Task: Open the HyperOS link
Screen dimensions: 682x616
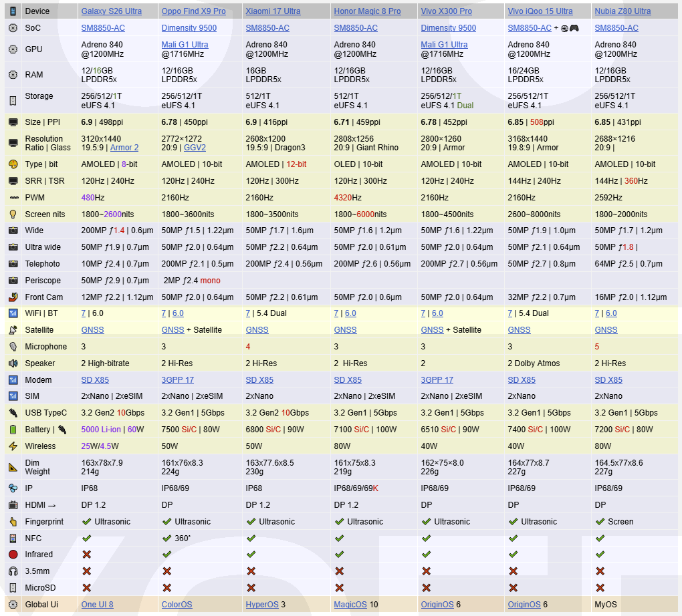Action: coord(262,604)
